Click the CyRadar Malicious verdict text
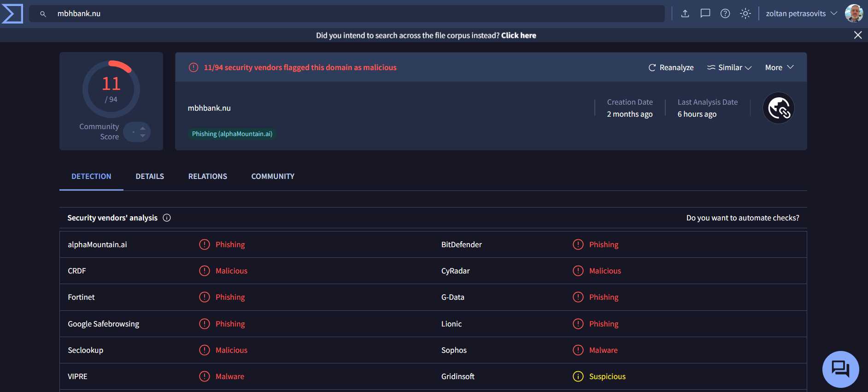Image resolution: width=868 pixels, height=392 pixels. pyautogui.click(x=605, y=271)
